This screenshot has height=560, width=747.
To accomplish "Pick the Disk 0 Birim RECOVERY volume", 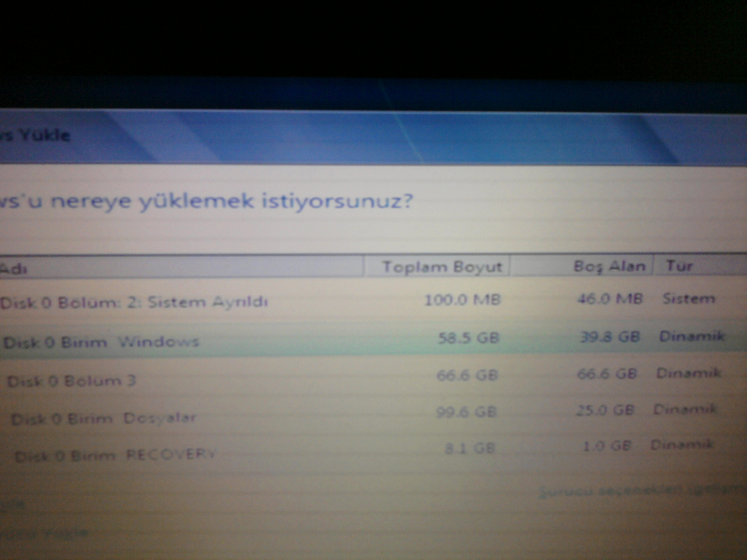I will click(x=115, y=455).
